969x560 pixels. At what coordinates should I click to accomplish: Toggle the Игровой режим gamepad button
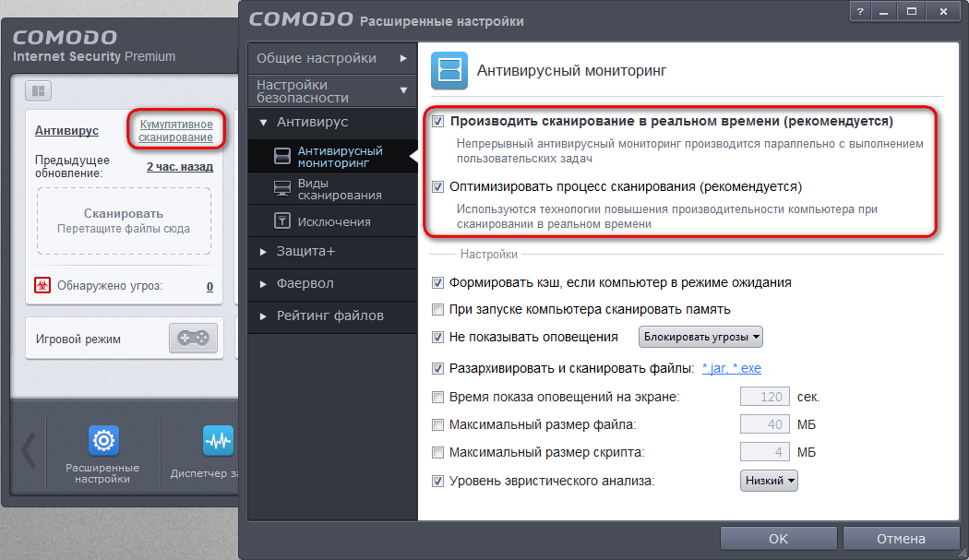point(193,338)
